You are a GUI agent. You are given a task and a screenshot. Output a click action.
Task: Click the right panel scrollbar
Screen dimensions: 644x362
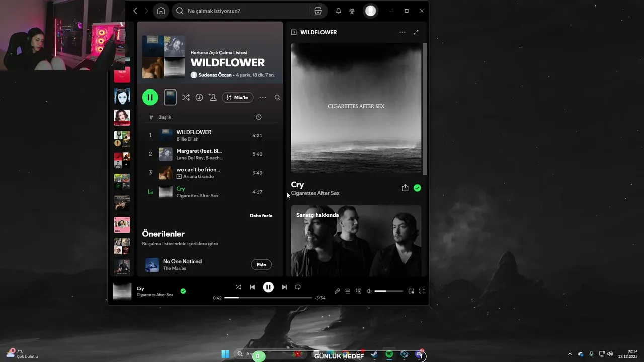[x=425, y=108]
